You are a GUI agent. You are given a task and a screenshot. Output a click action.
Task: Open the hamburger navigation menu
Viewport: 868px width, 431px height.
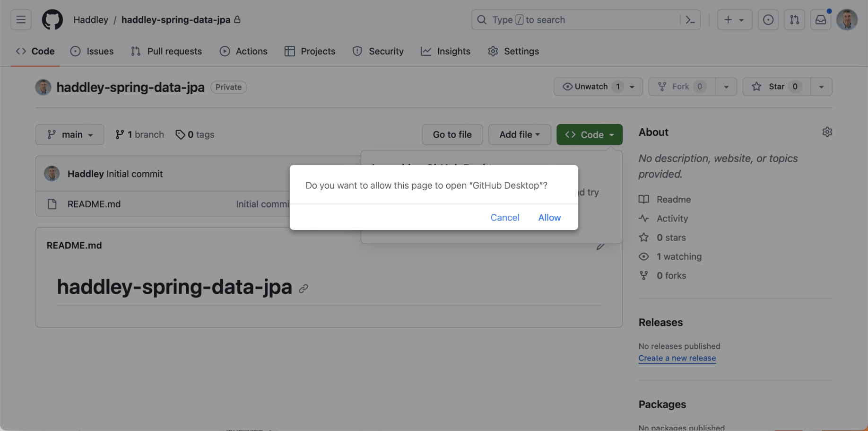21,20
